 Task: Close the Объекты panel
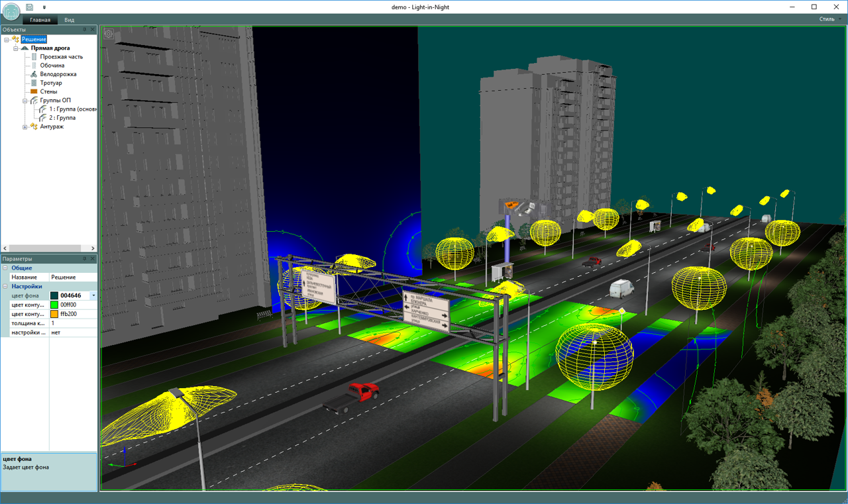coord(93,30)
